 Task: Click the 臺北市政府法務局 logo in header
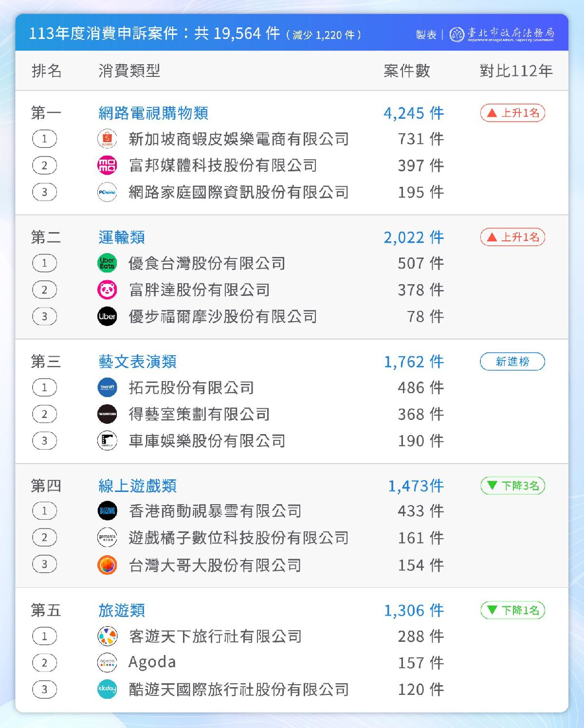click(502, 34)
